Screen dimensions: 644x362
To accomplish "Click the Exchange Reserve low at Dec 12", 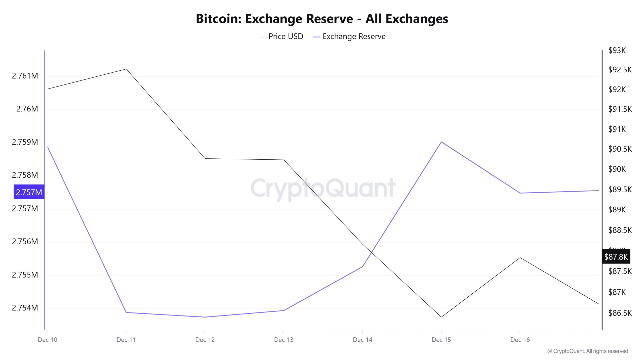I will pos(205,317).
